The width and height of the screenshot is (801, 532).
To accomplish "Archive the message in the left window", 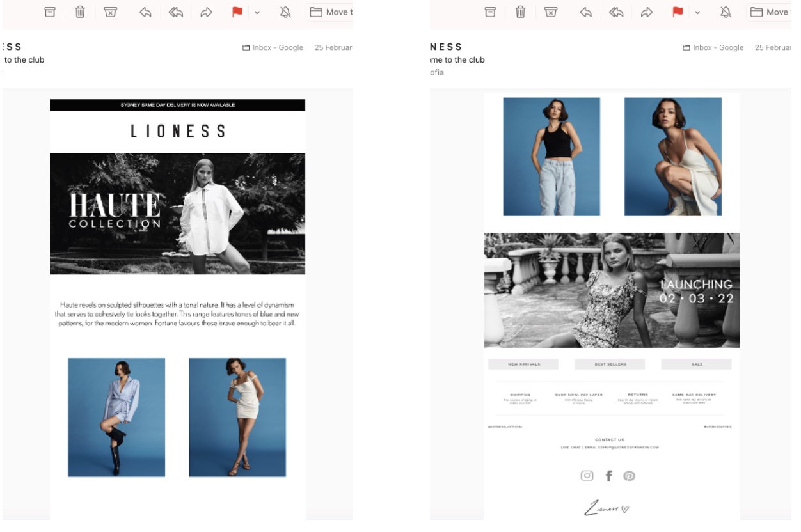I will (x=49, y=12).
